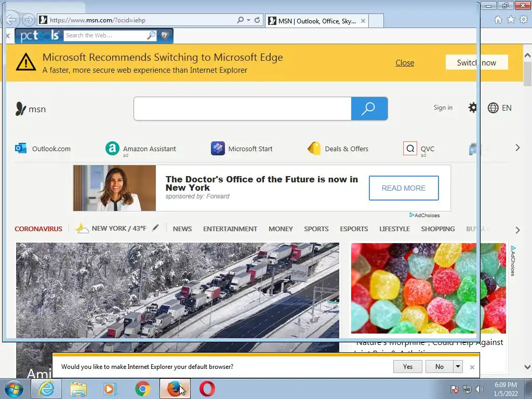The height and width of the screenshot is (399, 532).
Task: Click inside the MSN search box
Action: click(x=242, y=109)
